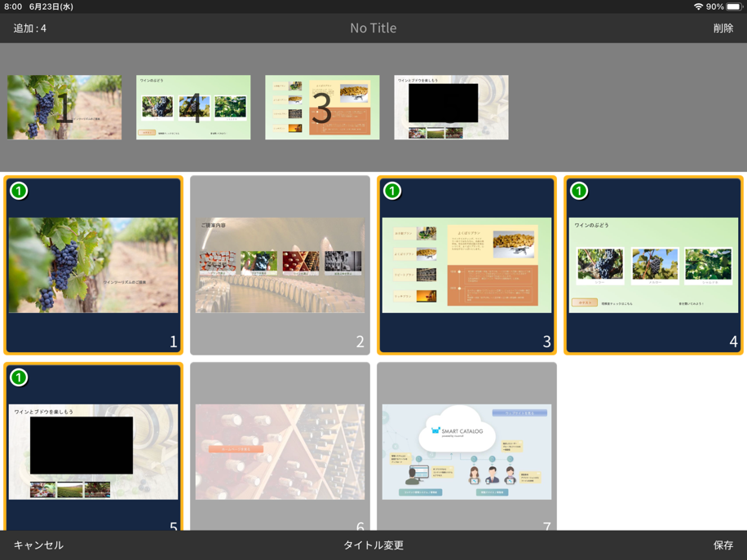Viewport: 747px width, 560px height.
Task: Toggle green selection badge on slide 4
Action: coord(579,191)
